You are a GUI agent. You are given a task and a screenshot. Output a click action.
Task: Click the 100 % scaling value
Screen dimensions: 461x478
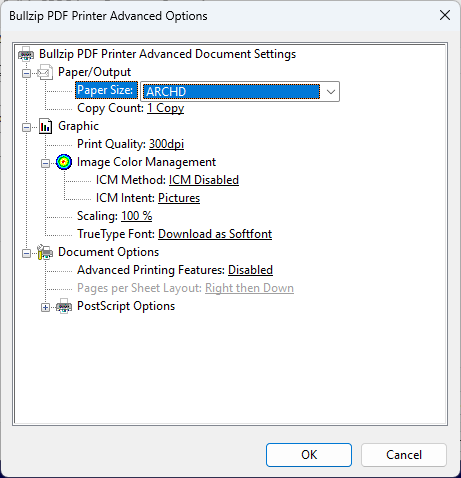point(137,216)
